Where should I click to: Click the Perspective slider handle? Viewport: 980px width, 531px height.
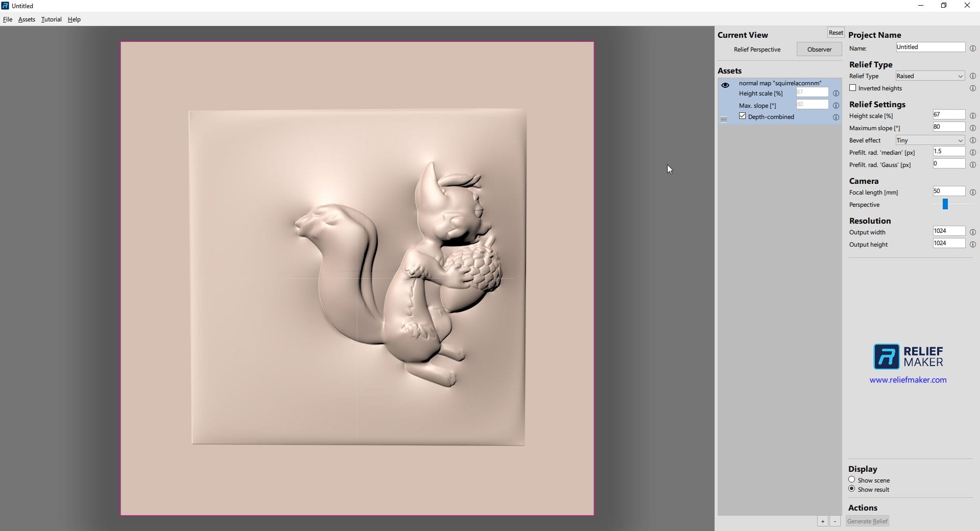945,204
